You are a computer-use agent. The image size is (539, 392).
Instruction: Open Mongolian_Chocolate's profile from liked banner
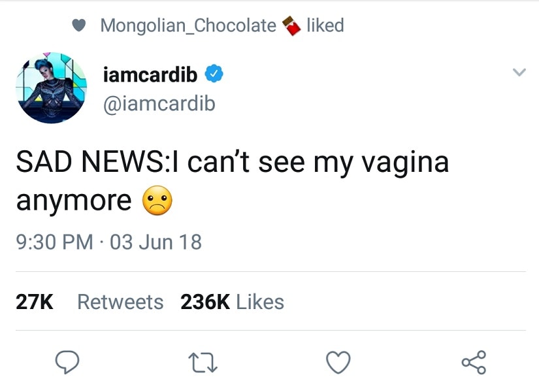[188, 25]
